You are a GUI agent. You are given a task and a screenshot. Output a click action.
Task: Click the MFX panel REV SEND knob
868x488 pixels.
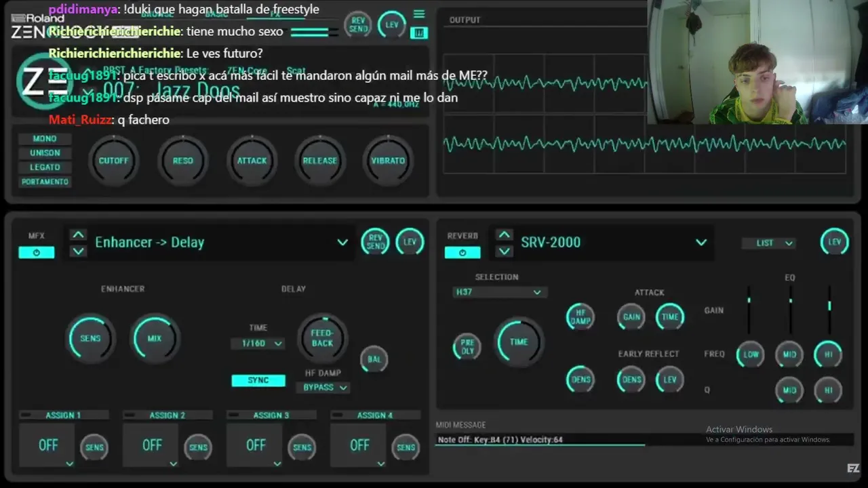[x=375, y=241]
